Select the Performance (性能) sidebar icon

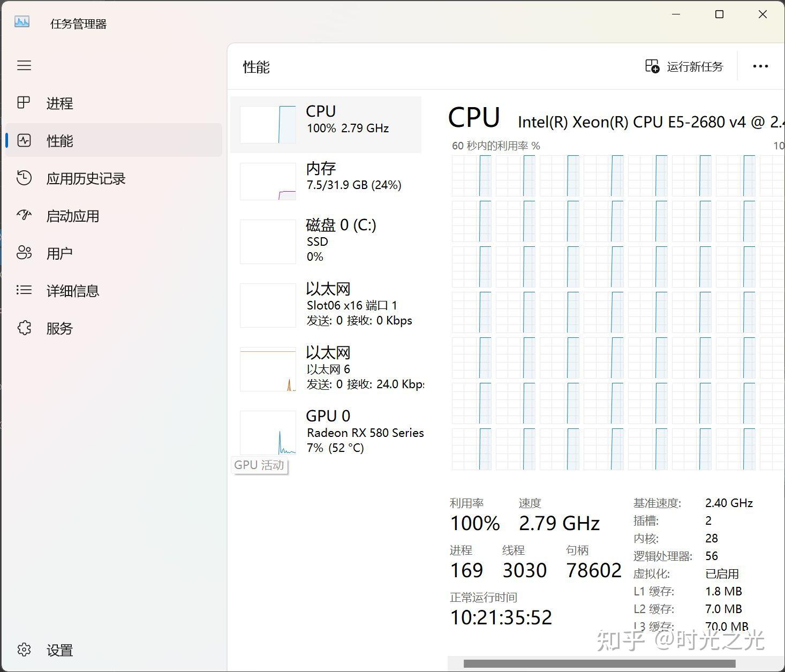(x=24, y=141)
